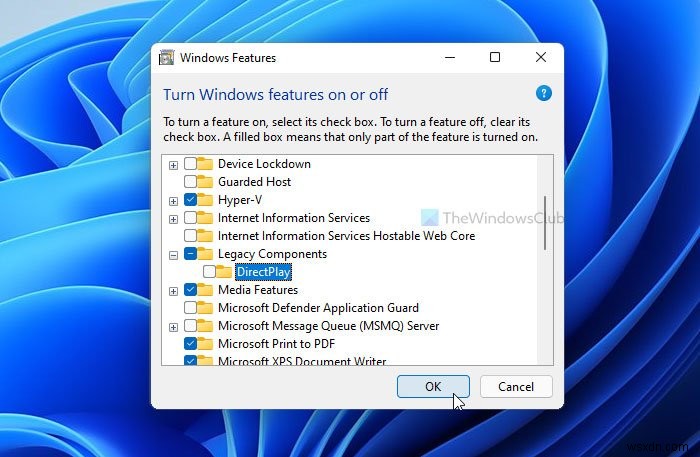Click the Hyper-V folder icon
700x457 pixels.
(x=205, y=199)
